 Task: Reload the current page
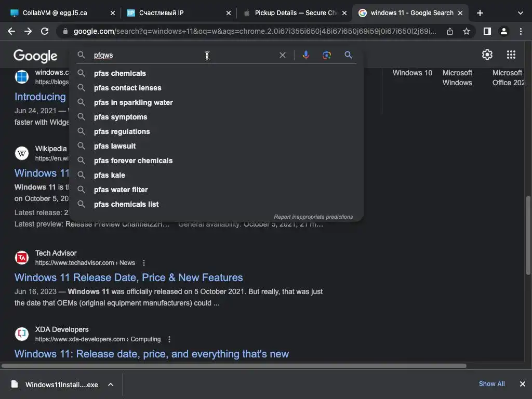(45, 31)
